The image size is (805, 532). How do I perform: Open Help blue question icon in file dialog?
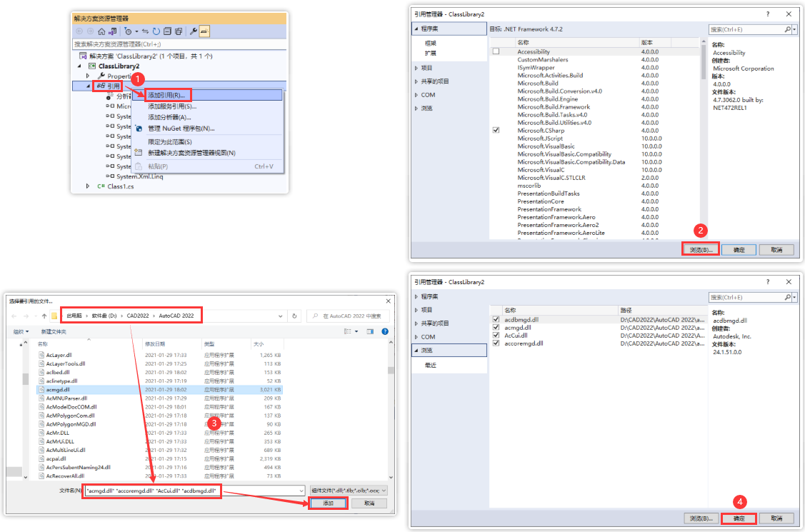385,331
